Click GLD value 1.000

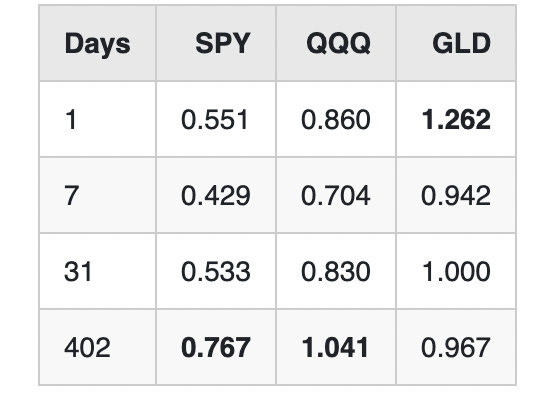(x=457, y=272)
